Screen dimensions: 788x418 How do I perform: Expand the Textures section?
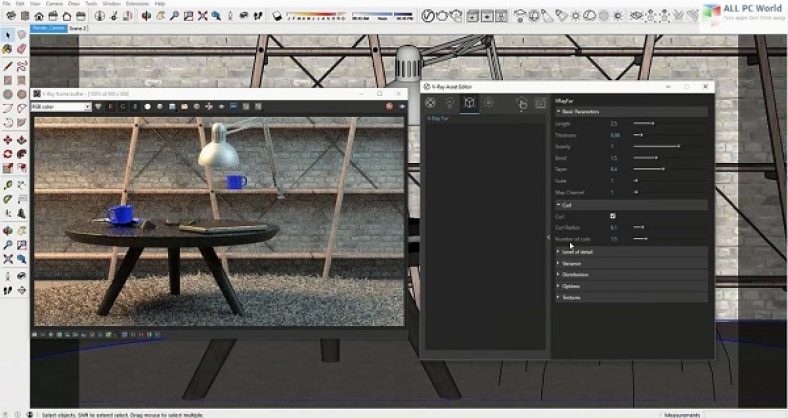pos(631,297)
